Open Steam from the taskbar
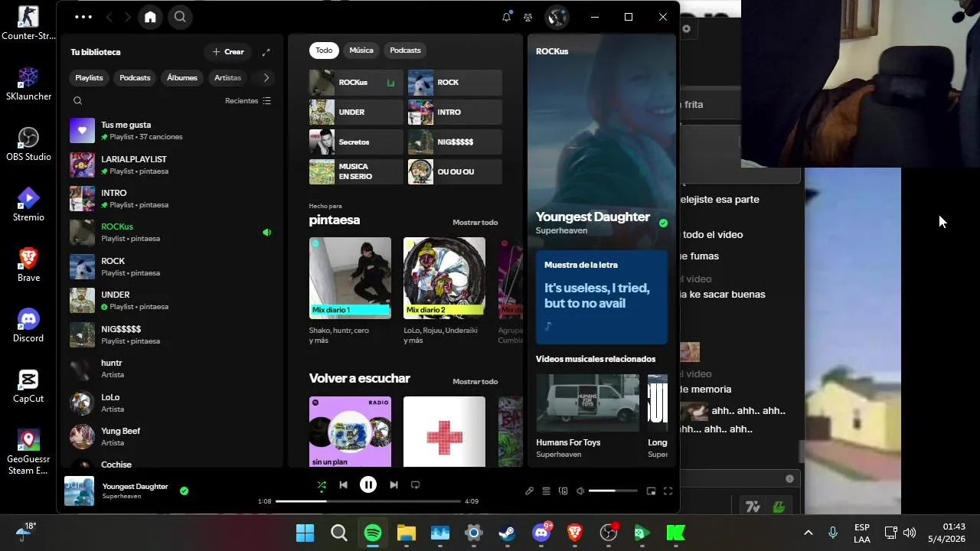Screen dimensions: 980x551 click(x=508, y=533)
